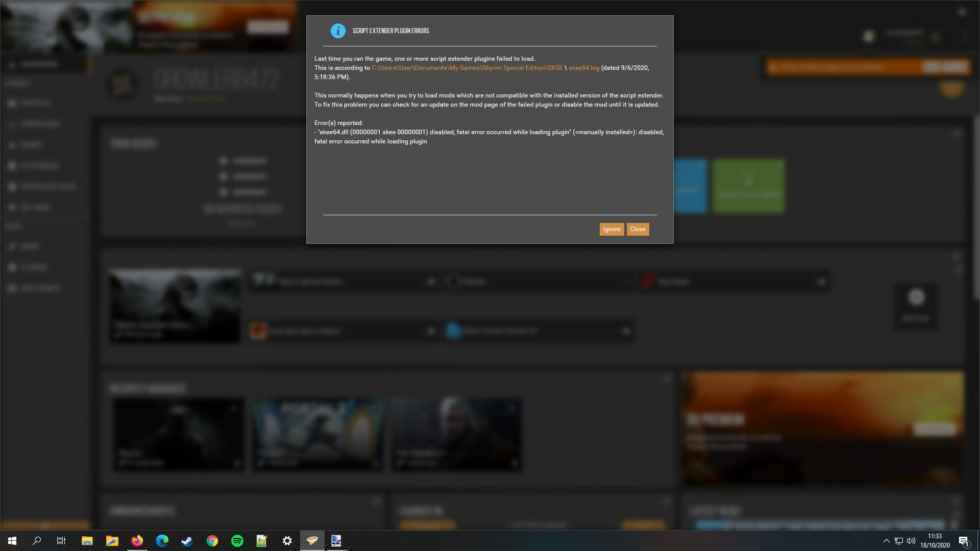The image size is (980, 551).
Task: Click the Ignore button in the dialog
Action: (611, 229)
